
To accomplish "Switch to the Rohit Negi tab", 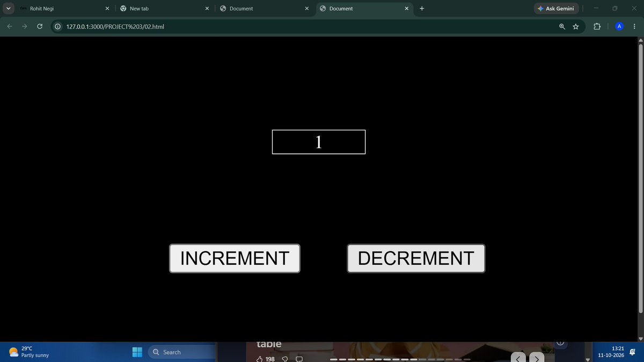I will (59, 9).
